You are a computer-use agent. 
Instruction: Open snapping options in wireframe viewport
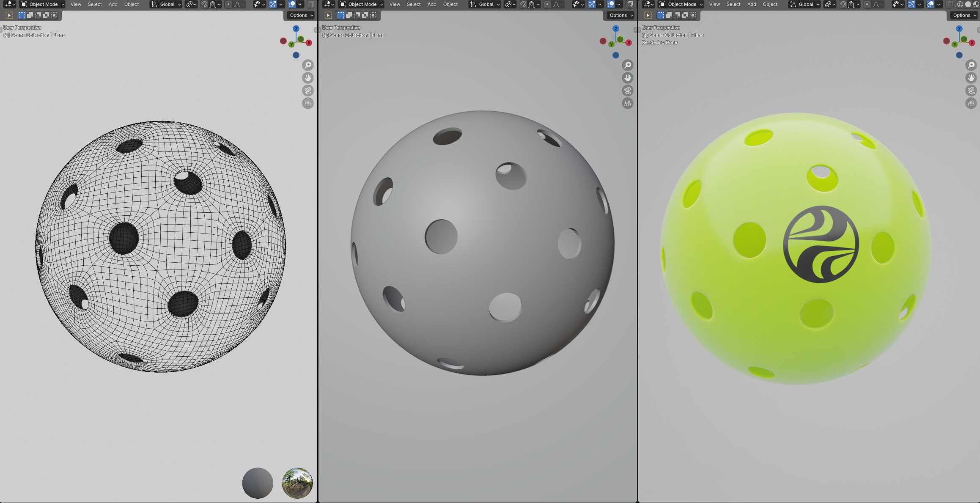click(215, 4)
